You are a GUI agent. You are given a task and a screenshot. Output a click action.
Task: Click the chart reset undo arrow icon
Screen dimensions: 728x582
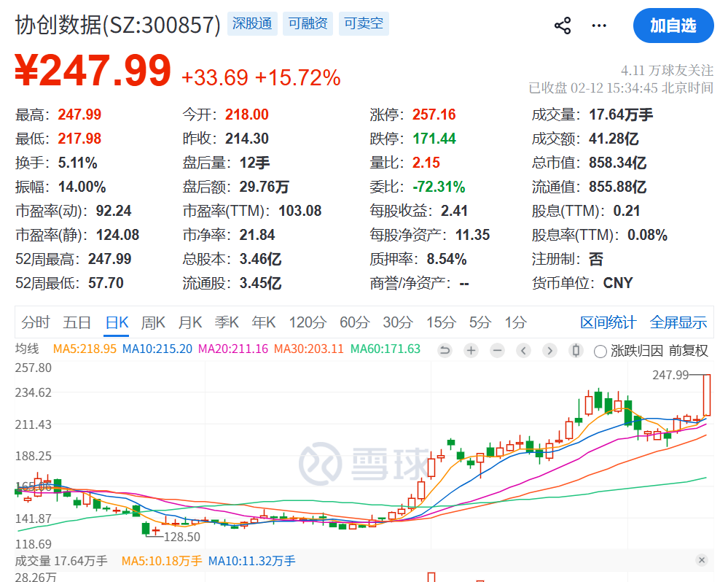(445, 351)
